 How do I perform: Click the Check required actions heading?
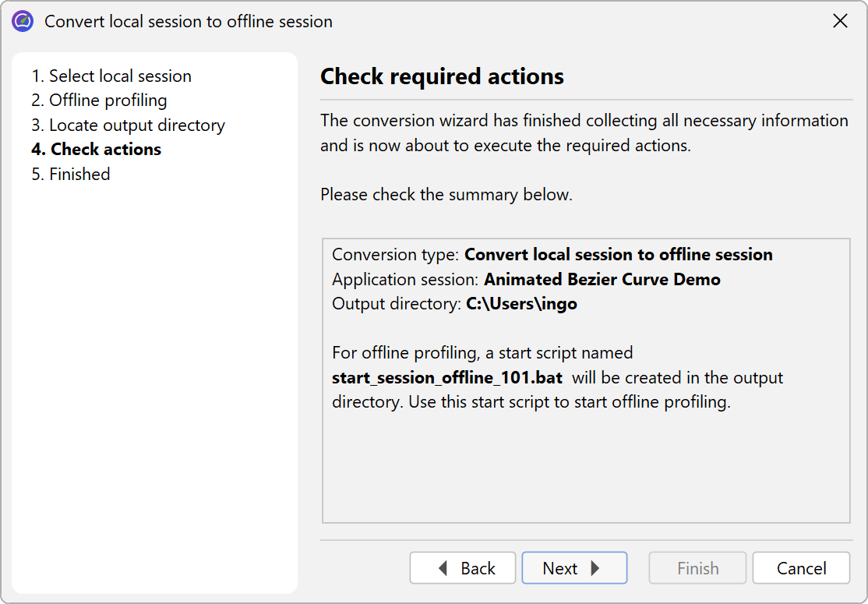[442, 76]
